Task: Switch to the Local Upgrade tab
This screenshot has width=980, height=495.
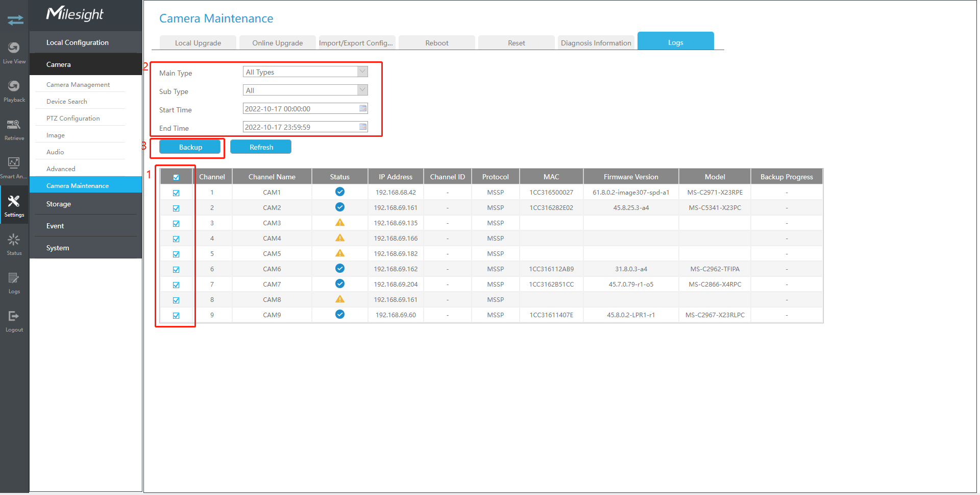Action: point(198,43)
